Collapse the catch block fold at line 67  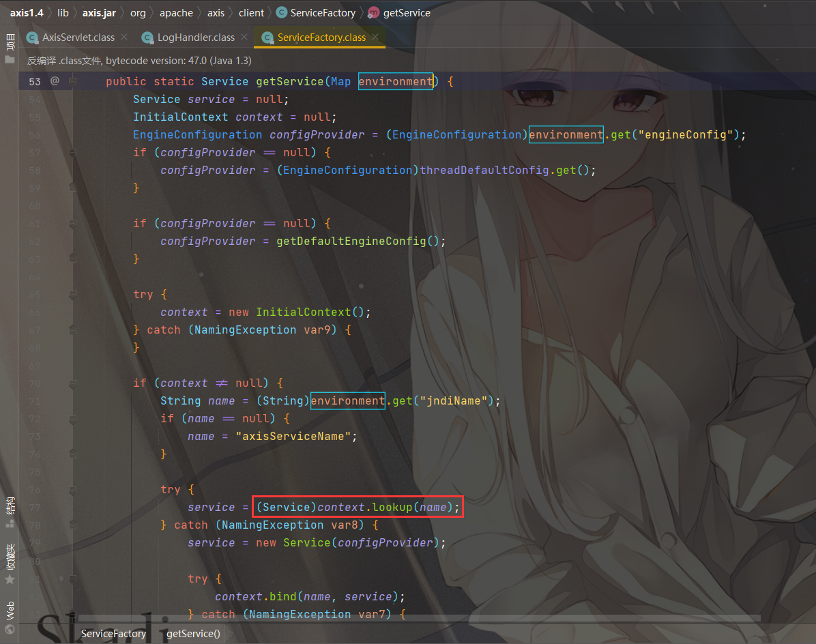(73, 330)
